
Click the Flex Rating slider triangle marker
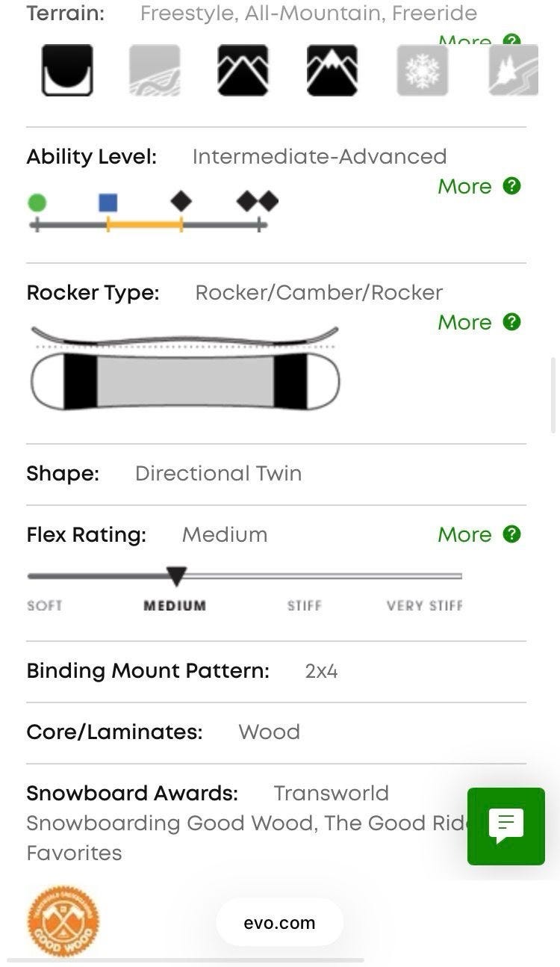pyautogui.click(x=176, y=576)
